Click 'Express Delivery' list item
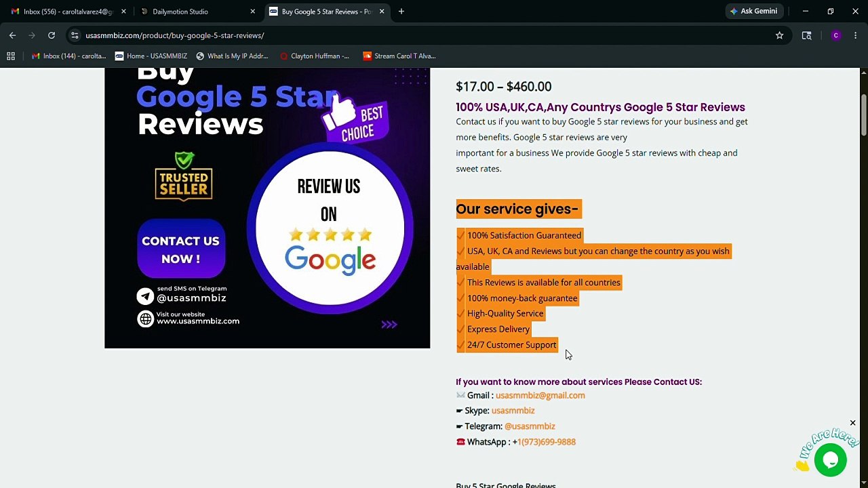The height and width of the screenshot is (488, 868). [x=498, y=329]
